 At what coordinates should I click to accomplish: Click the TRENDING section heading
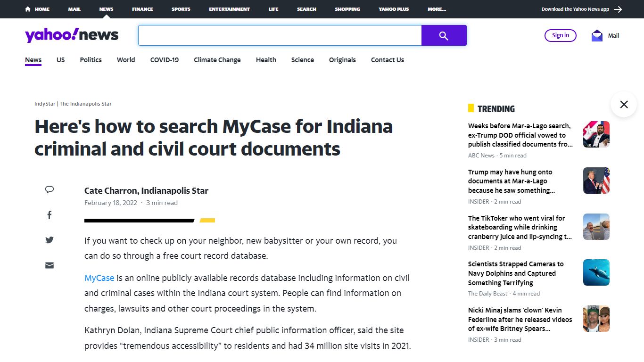[x=496, y=109]
